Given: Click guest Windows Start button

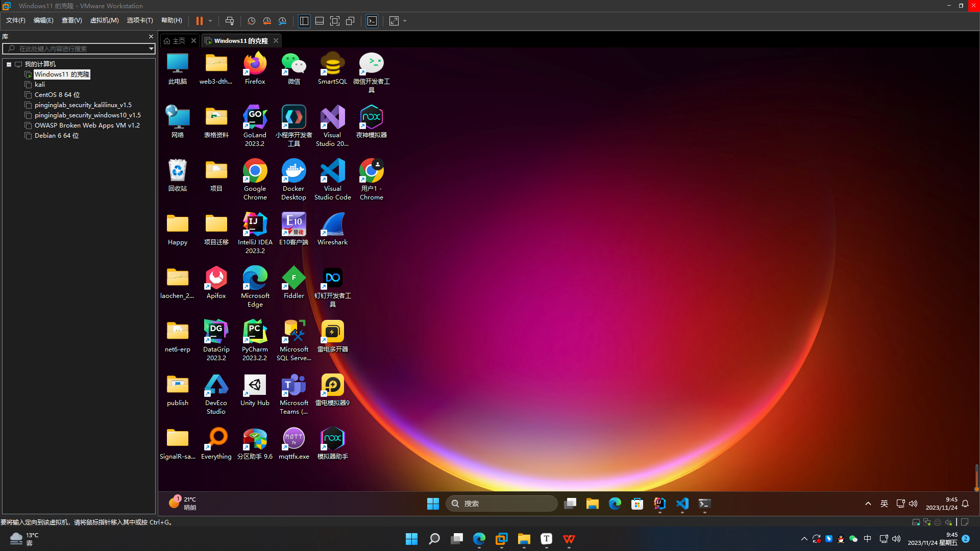Looking at the screenshot, I should pyautogui.click(x=433, y=504).
